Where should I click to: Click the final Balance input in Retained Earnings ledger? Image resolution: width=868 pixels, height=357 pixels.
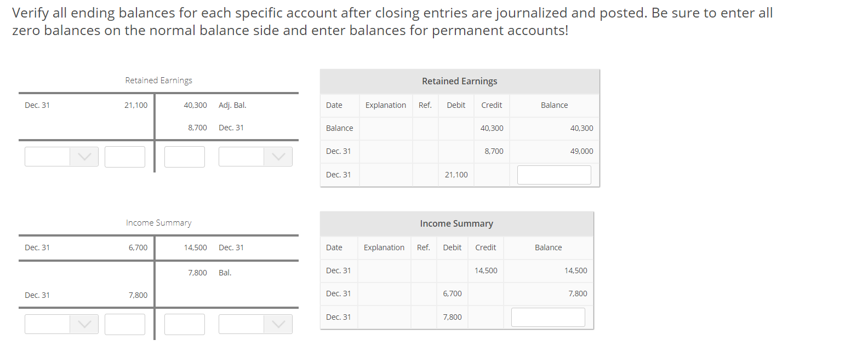(x=553, y=174)
